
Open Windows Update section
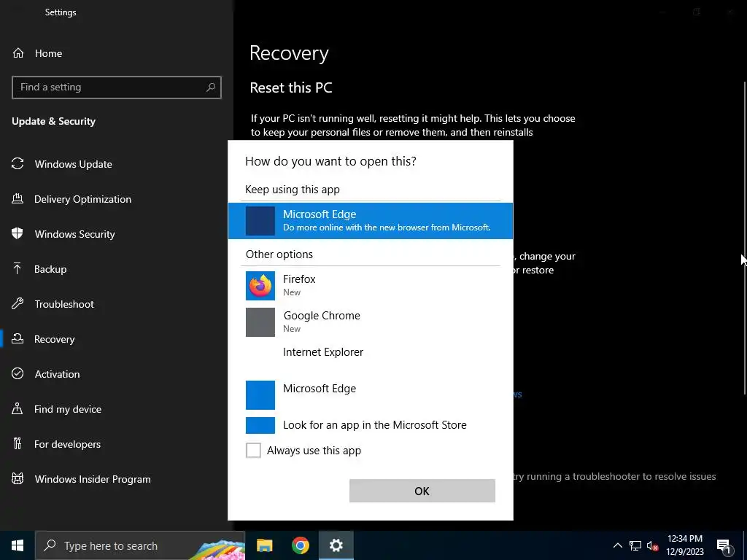(74, 164)
